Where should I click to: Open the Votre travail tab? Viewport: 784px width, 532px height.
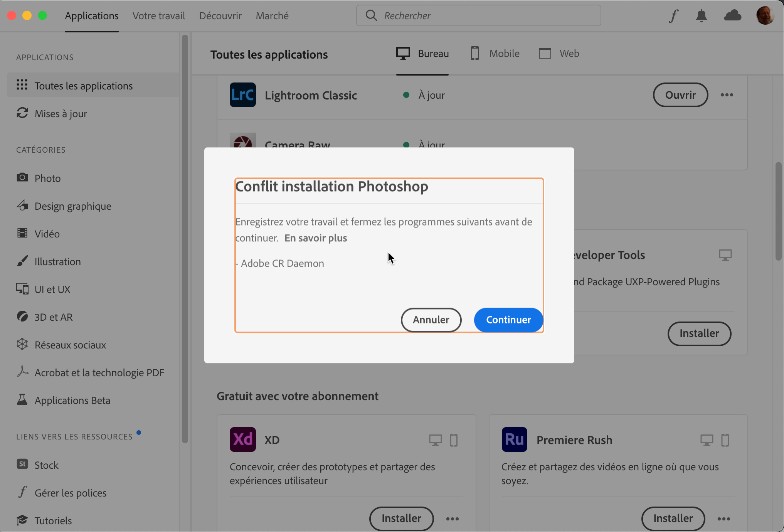pos(158,16)
